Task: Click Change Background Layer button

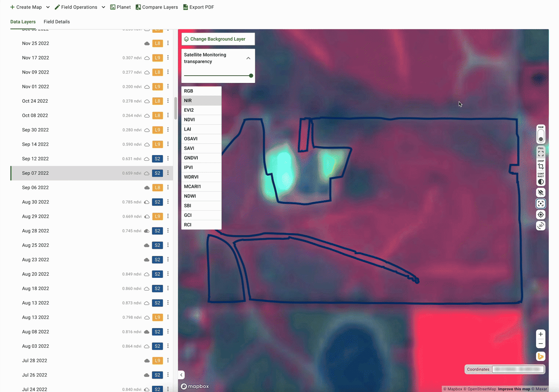Action: pyautogui.click(x=218, y=39)
